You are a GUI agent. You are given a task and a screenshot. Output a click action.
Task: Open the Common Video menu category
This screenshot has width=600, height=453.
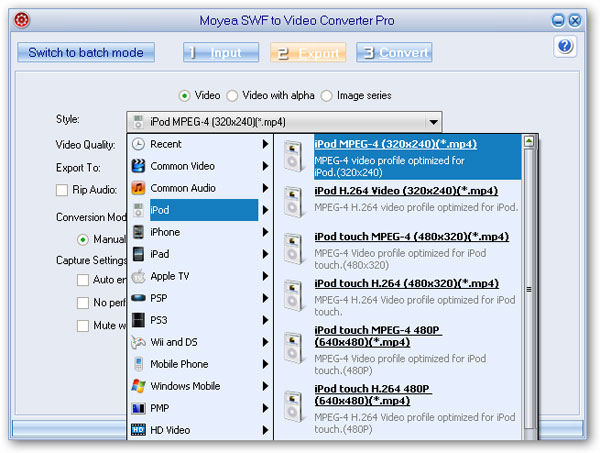point(200,166)
